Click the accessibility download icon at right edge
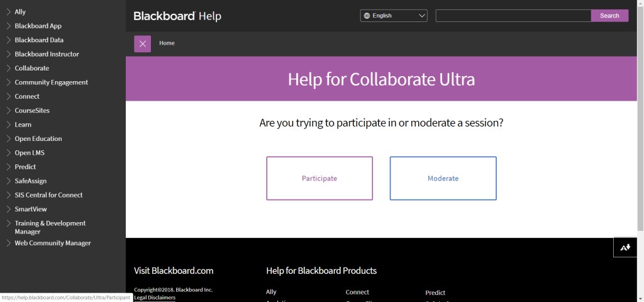Image resolution: width=644 pixels, height=302 pixels. click(x=625, y=247)
